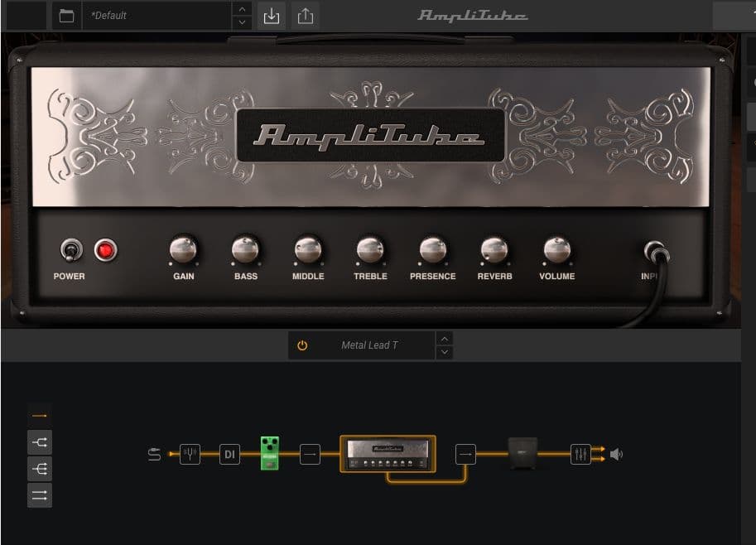Click the input jack icon in the chain
This screenshot has height=545, width=756.
[x=154, y=454]
